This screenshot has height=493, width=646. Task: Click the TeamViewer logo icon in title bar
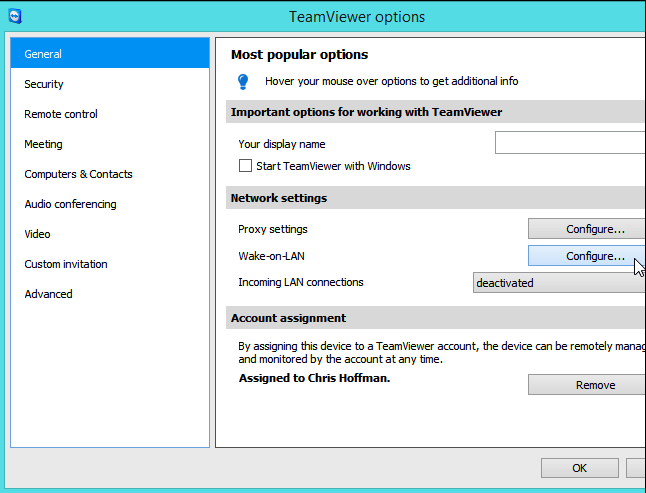click(x=15, y=16)
